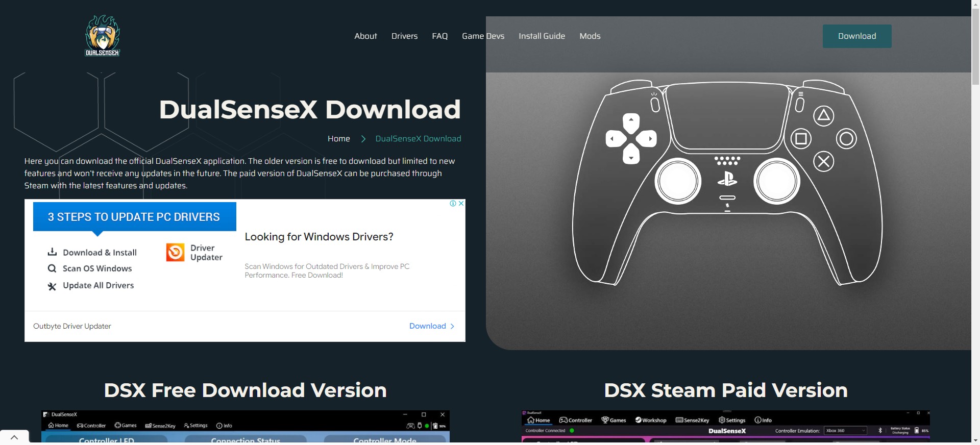Click the cross button on the controller illustration
This screenshot has width=980, height=445.
click(x=823, y=162)
